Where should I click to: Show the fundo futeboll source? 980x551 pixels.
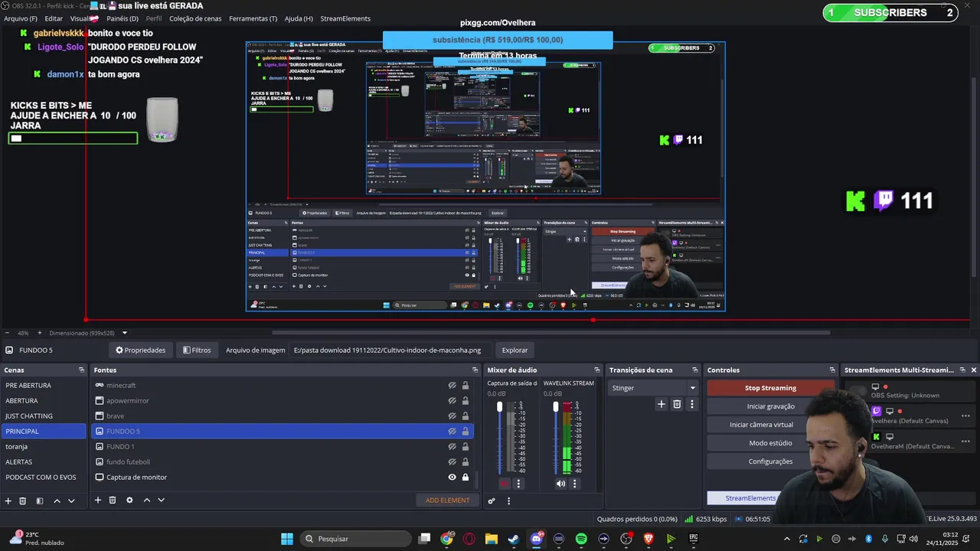click(452, 462)
